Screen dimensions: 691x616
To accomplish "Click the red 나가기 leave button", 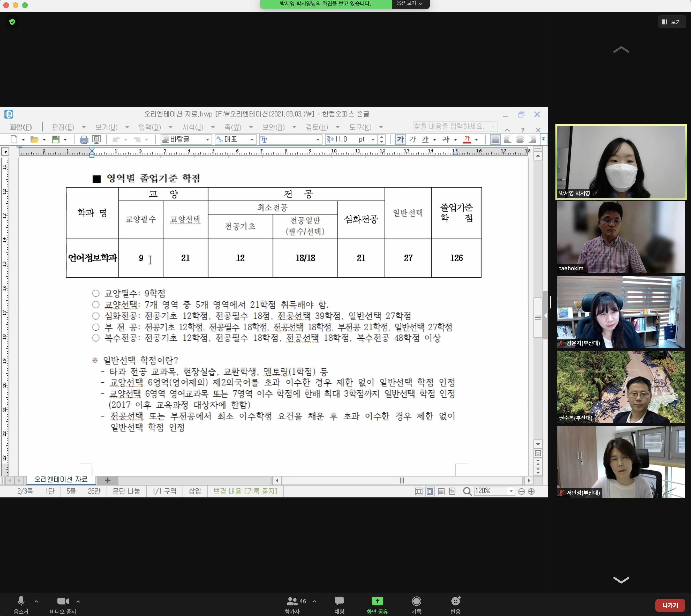I will coord(670,605).
